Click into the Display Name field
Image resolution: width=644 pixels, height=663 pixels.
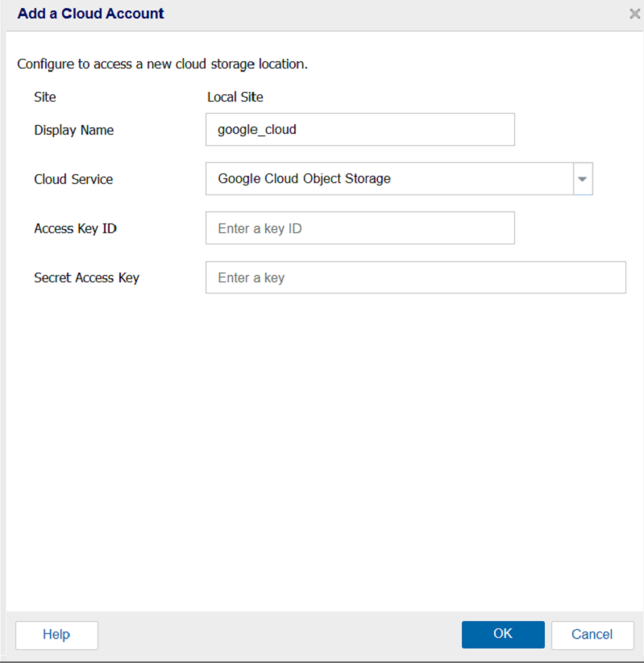pos(359,129)
